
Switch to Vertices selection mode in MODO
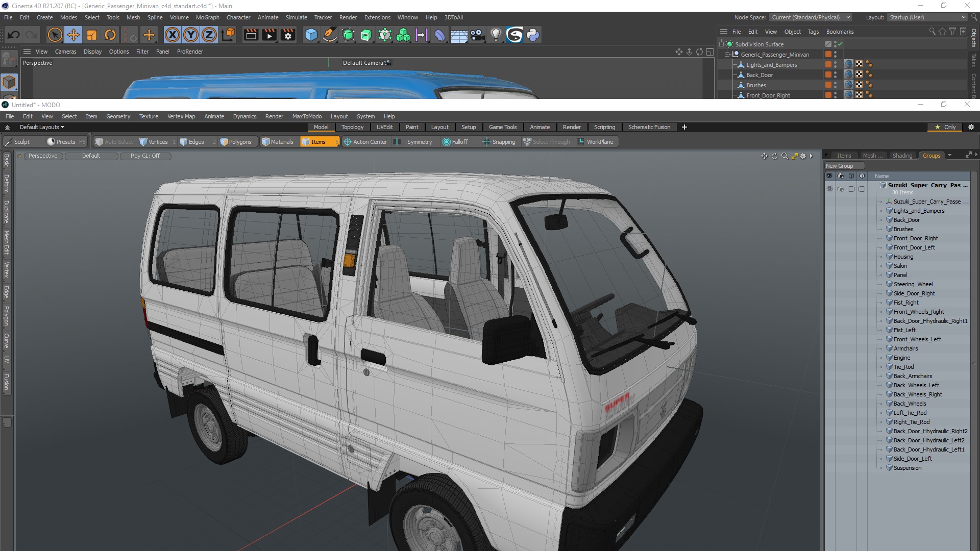pos(158,142)
